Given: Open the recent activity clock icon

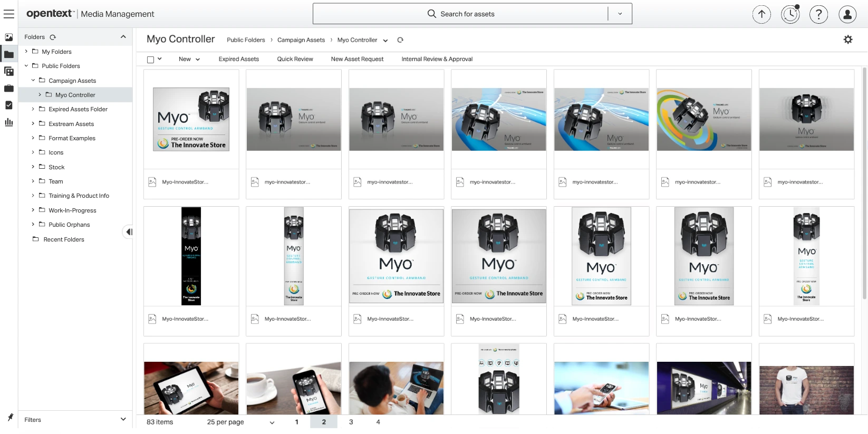Looking at the screenshot, I should pos(790,14).
